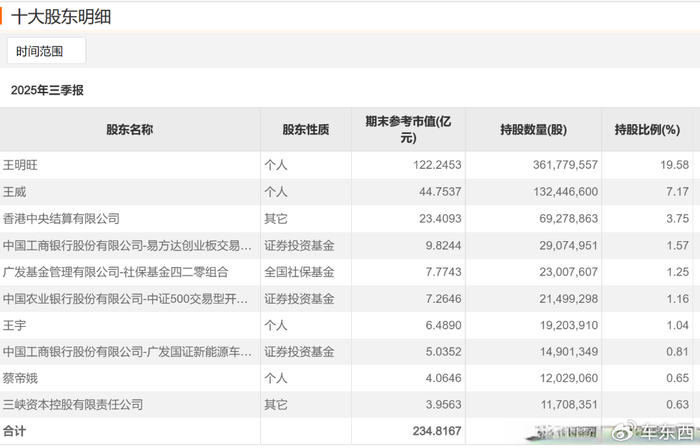Select shareholder 王威

(15, 192)
